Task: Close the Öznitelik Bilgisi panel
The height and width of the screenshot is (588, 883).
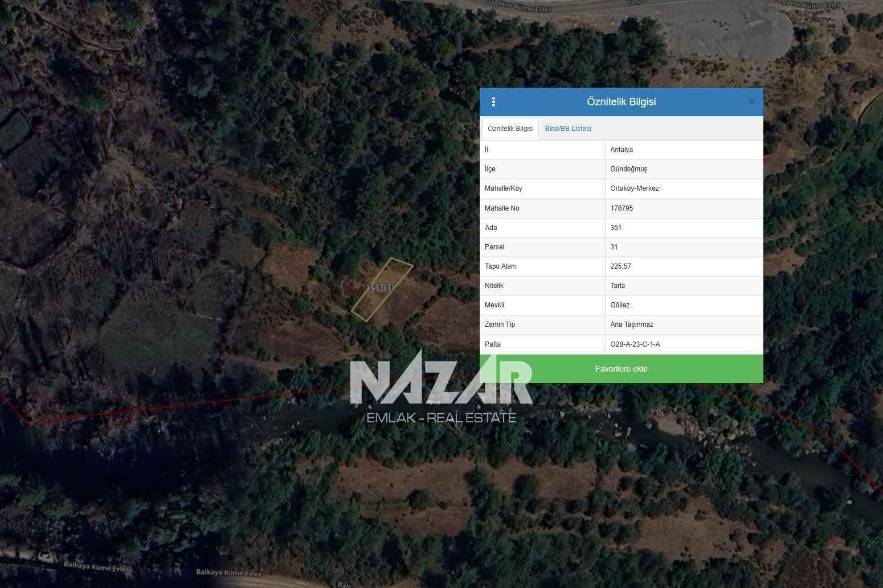Action: (x=751, y=102)
